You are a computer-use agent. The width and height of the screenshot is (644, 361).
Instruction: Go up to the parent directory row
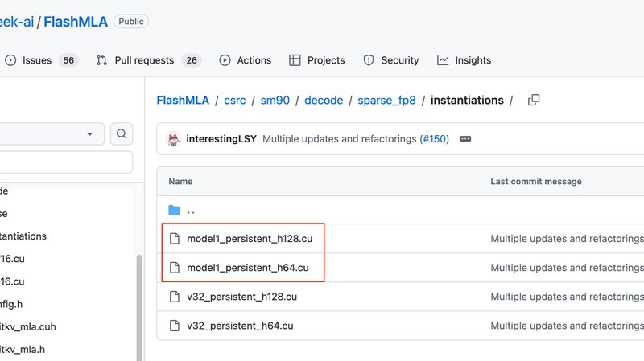(400, 210)
